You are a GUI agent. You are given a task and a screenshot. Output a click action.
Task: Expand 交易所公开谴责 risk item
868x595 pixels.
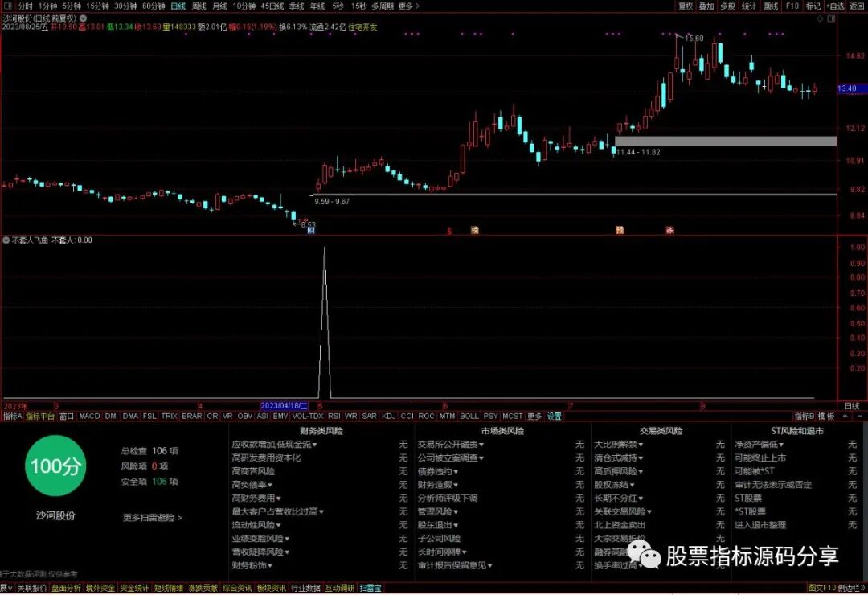(x=451, y=445)
